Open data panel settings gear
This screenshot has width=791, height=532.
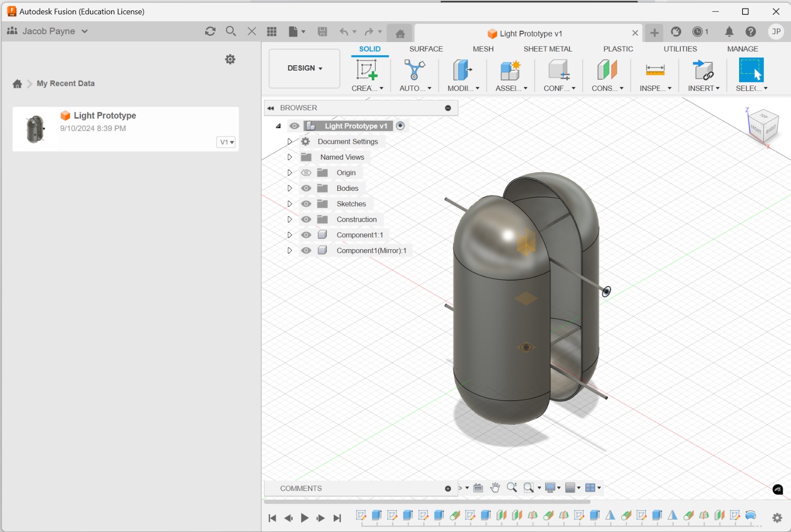[x=230, y=59]
